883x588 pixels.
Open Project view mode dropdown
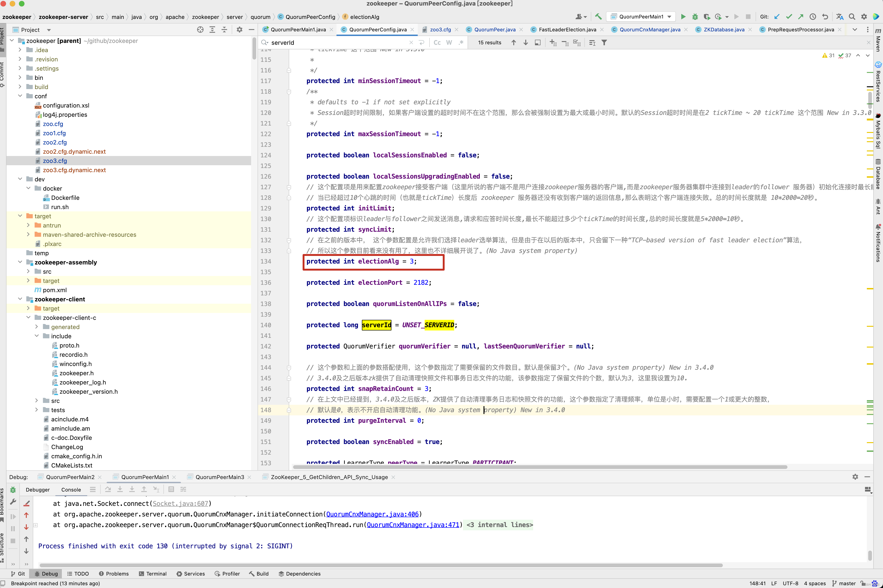click(x=49, y=30)
